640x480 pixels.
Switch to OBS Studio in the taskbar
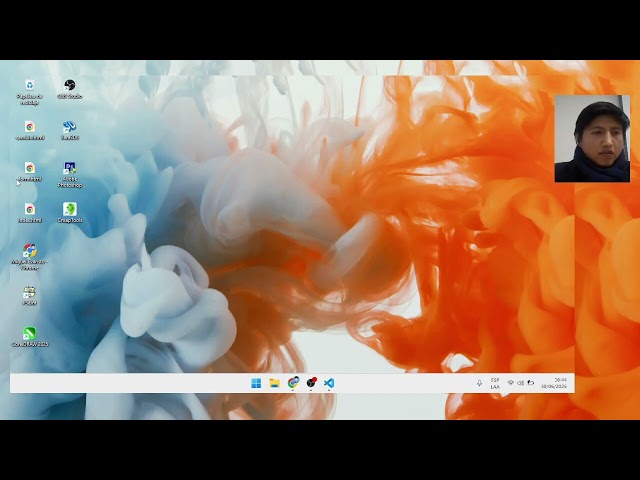pyautogui.click(x=311, y=383)
